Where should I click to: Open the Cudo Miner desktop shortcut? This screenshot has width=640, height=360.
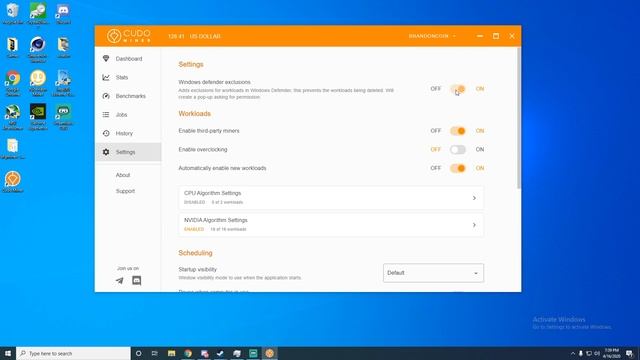pos(13,182)
